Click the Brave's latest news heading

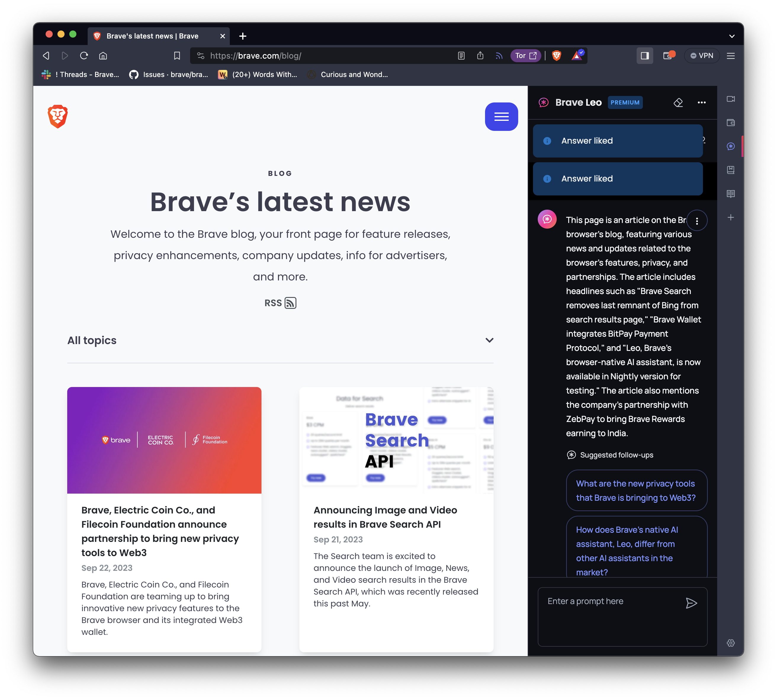280,202
